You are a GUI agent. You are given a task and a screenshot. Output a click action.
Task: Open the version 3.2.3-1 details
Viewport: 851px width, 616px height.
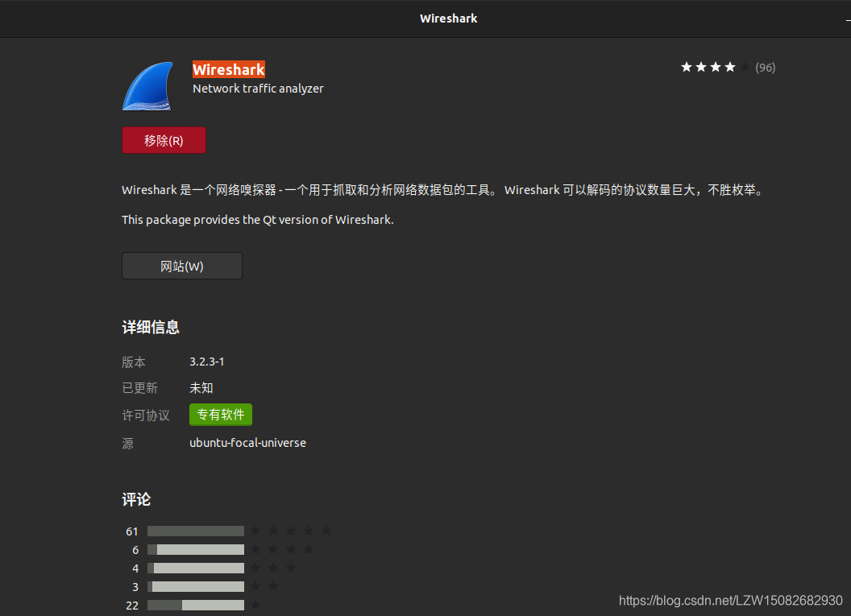[x=206, y=361]
